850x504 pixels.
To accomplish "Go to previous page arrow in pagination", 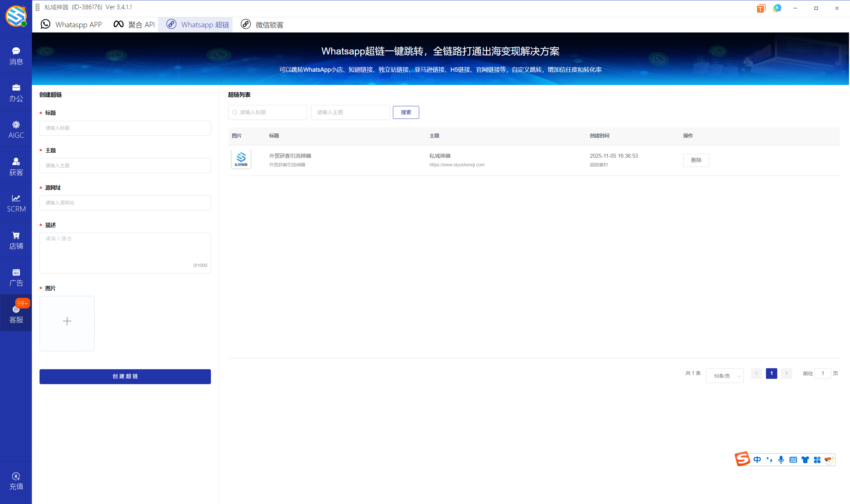I will (x=756, y=373).
